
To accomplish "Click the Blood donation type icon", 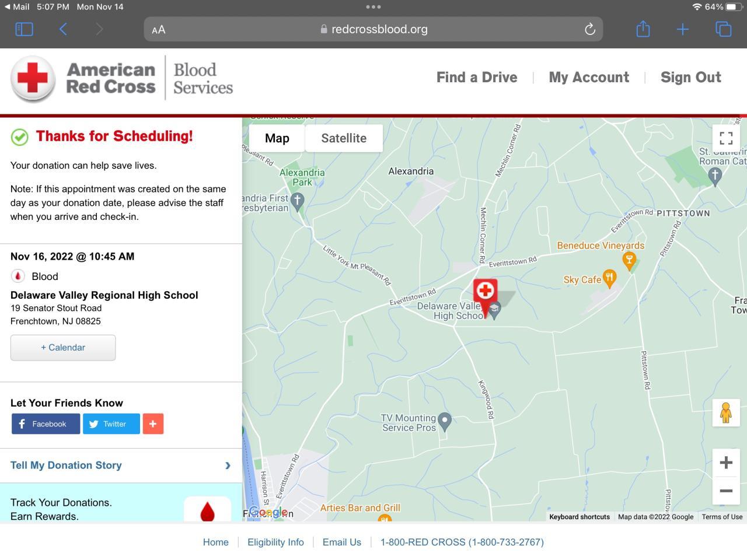I will (18, 276).
